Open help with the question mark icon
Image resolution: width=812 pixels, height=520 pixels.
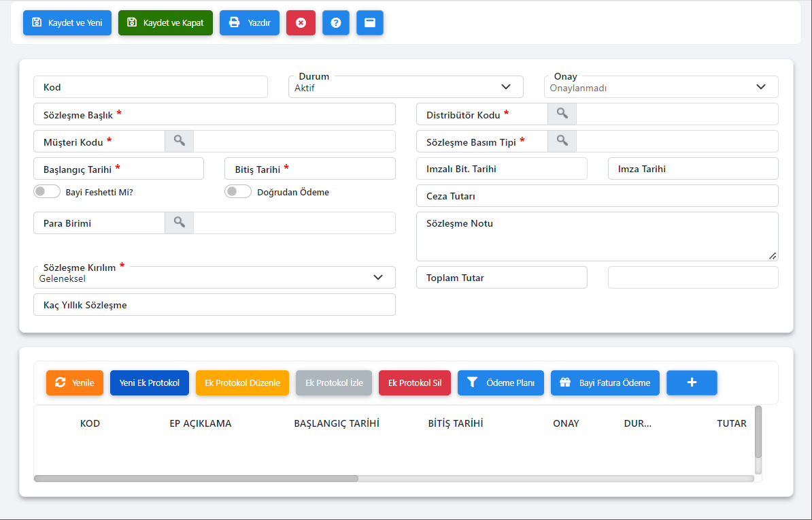click(335, 22)
